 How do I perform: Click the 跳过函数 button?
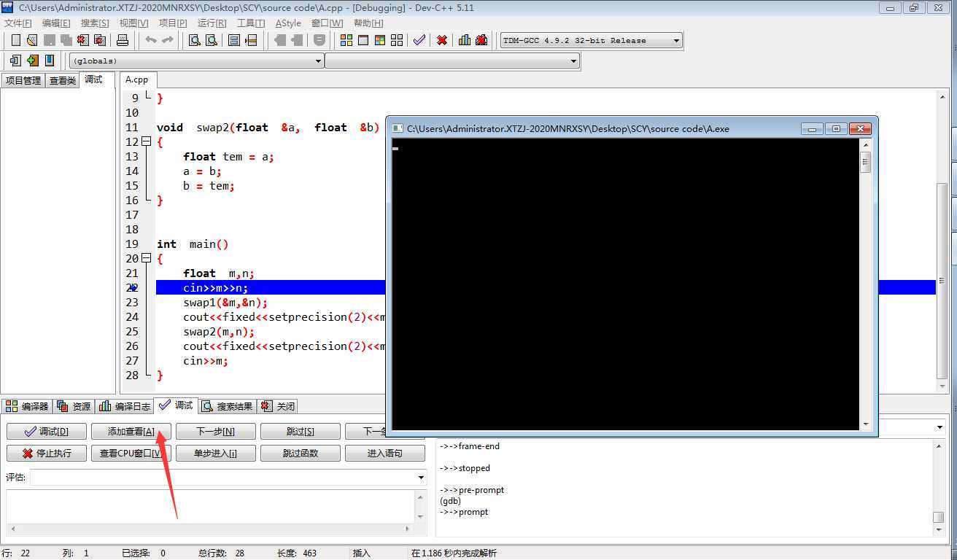(301, 454)
